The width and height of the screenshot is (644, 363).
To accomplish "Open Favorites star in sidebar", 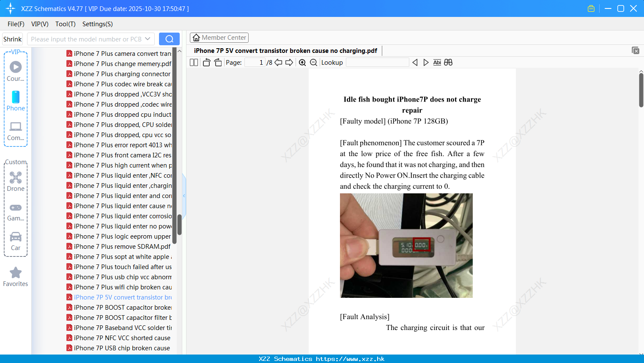I will pos(16,277).
